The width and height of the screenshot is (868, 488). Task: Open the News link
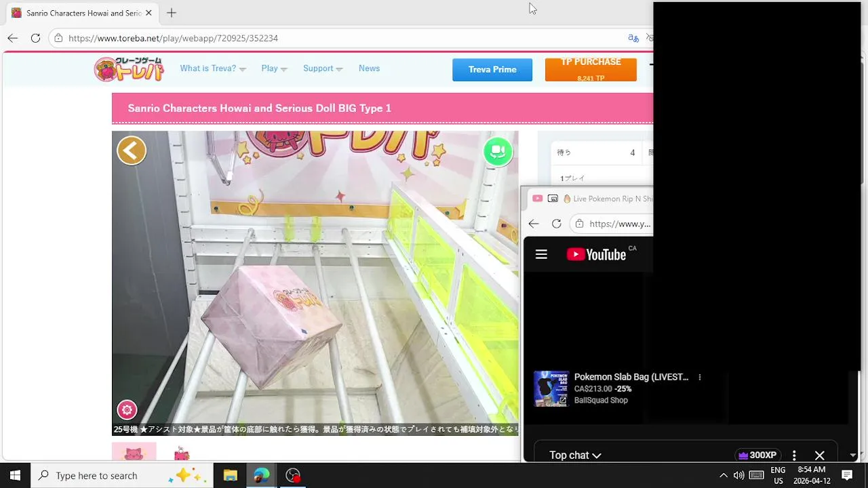[369, 68]
